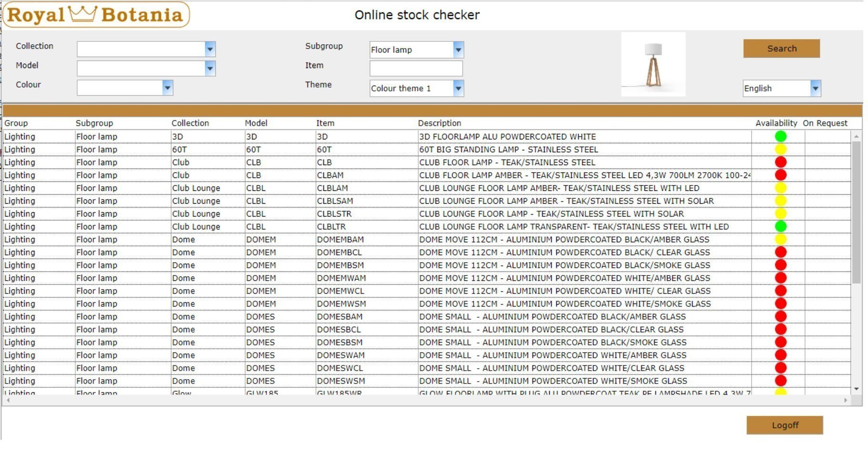Click the CLUB FLOOR LAMP - TEAK/STAINLESS STEEL description

pos(507,162)
